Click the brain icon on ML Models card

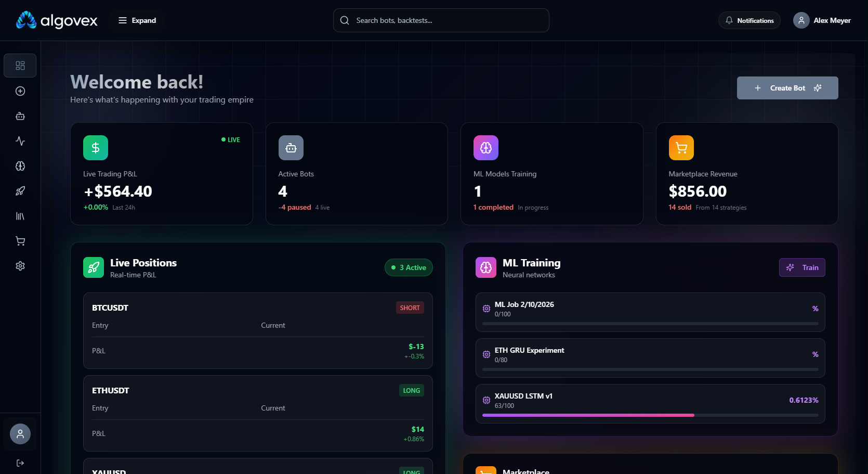click(486, 148)
